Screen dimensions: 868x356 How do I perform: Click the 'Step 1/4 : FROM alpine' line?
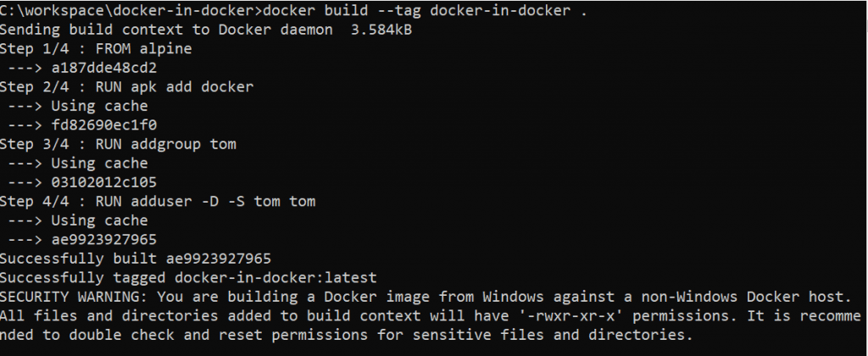tap(96, 48)
